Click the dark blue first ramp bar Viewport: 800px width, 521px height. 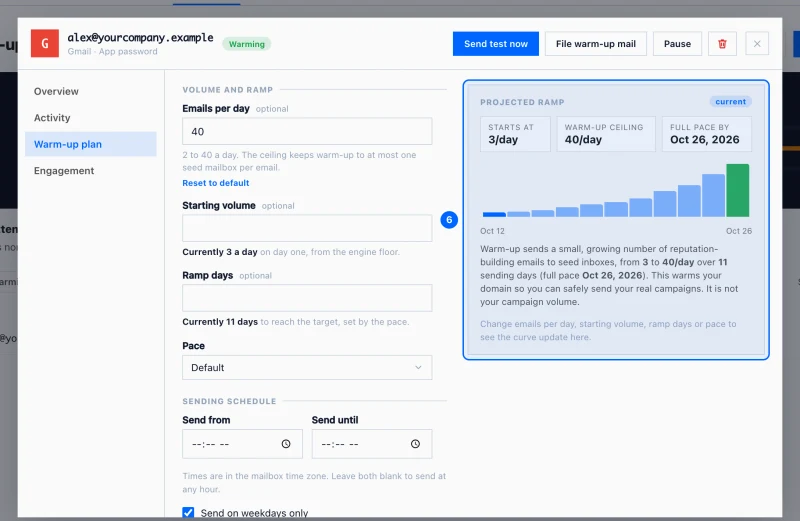(x=494, y=214)
